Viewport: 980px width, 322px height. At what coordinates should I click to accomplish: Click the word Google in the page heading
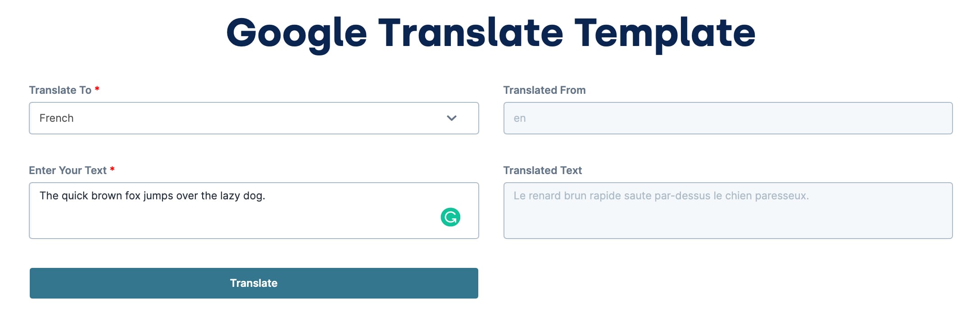tap(297, 33)
